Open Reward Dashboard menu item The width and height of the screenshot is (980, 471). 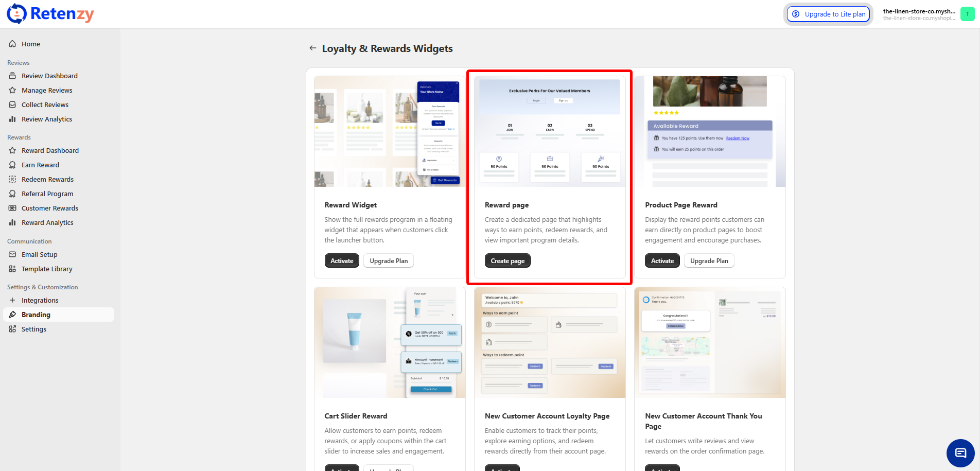[59, 150]
